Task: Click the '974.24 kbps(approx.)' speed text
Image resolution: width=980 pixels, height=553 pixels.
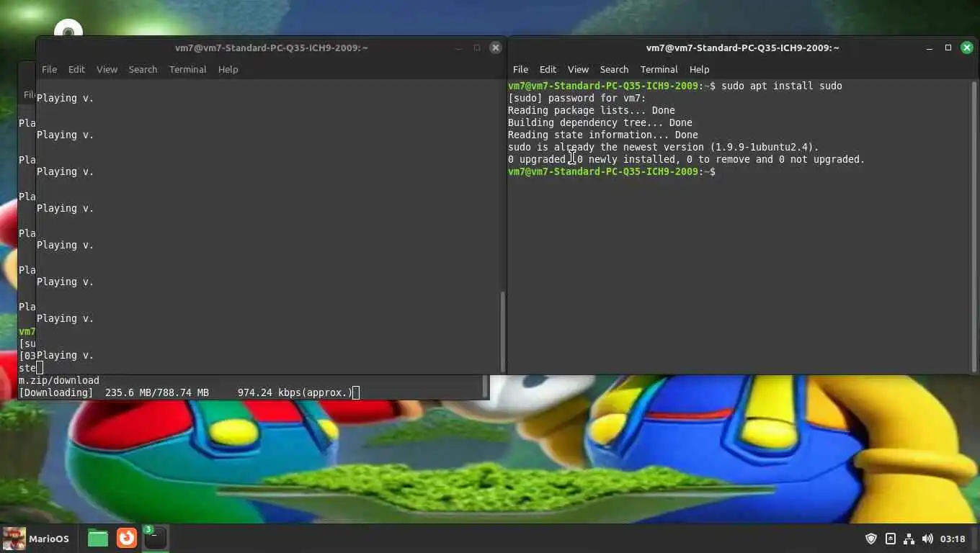Action: [x=295, y=392]
